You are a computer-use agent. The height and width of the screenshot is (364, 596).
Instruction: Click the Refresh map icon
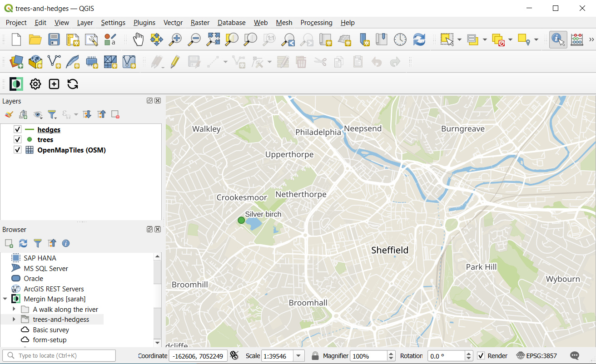click(419, 39)
